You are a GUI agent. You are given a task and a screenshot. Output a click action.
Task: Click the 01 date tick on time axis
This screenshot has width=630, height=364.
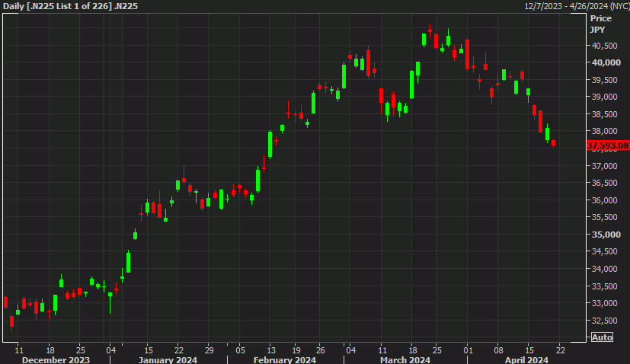(x=468, y=349)
